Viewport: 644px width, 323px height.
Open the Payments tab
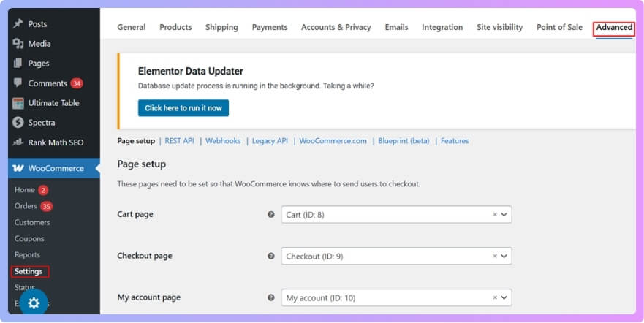(x=270, y=27)
